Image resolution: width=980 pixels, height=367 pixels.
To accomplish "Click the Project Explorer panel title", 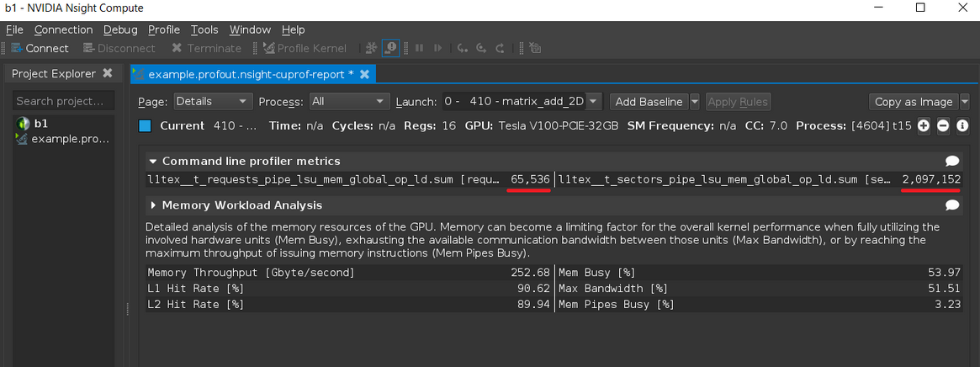I will [x=54, y=73].
